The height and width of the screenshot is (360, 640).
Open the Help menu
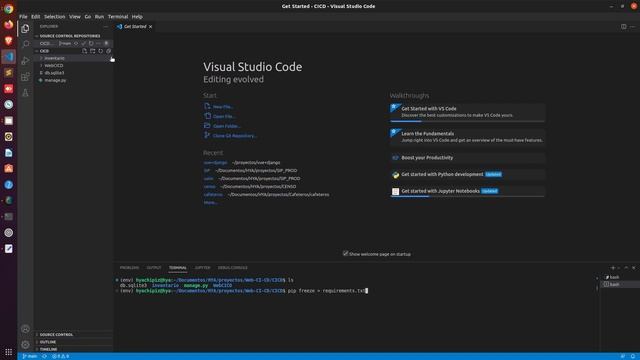(137, 17)
